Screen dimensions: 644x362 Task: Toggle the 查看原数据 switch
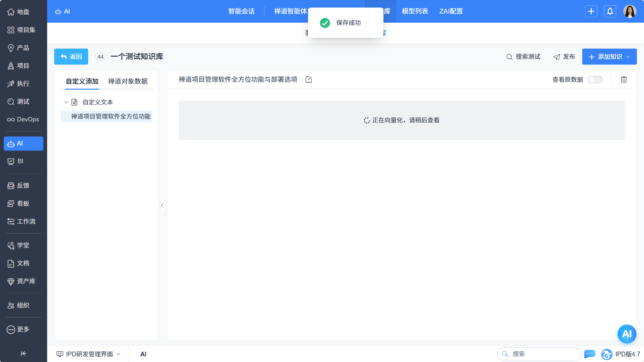coord(595,80)
